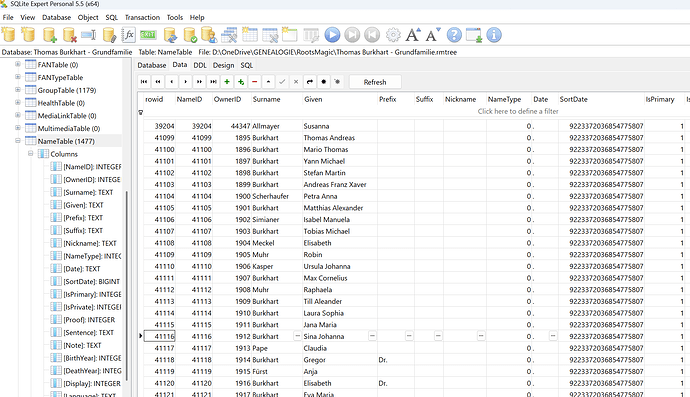Viewport: 690px width, 397px height.
Task: Click the left panel vertical scrollbar
Action: pyautogui.click(x=127, y=285)
